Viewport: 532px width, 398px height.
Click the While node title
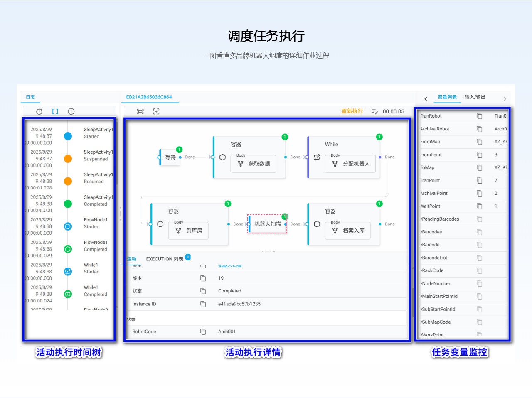[x=332, y=145]
